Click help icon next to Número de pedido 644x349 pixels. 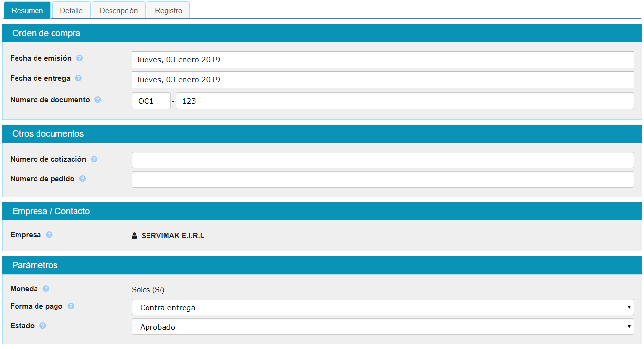[83, 179]
